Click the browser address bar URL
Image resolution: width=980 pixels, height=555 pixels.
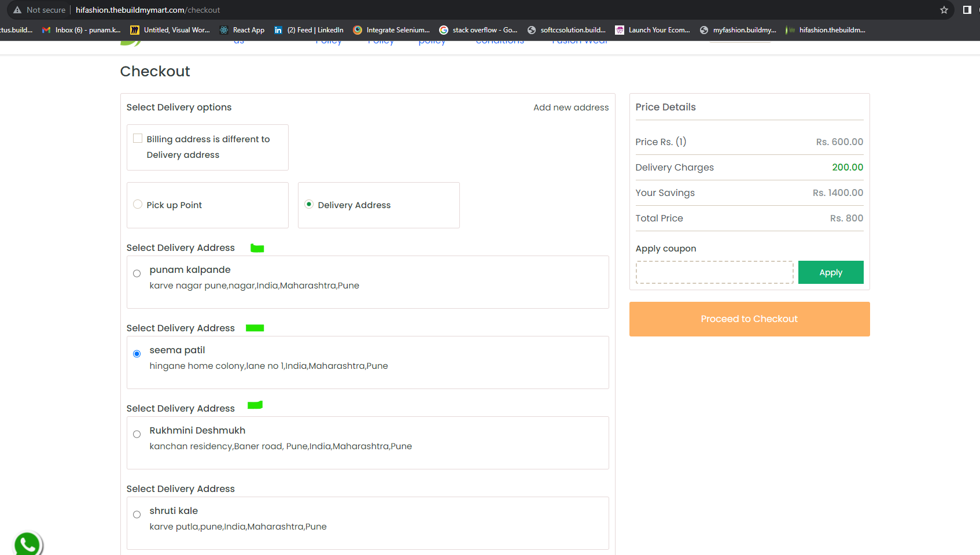click(148, 10)
